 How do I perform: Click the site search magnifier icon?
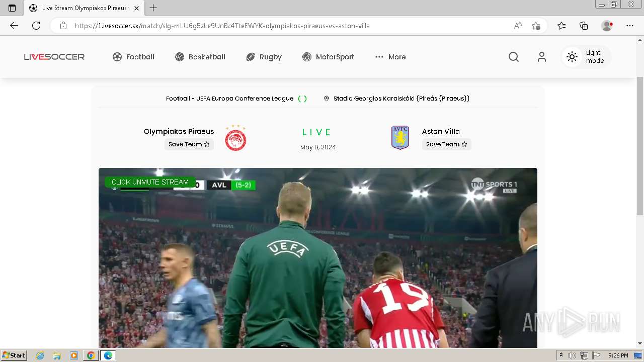514,57
